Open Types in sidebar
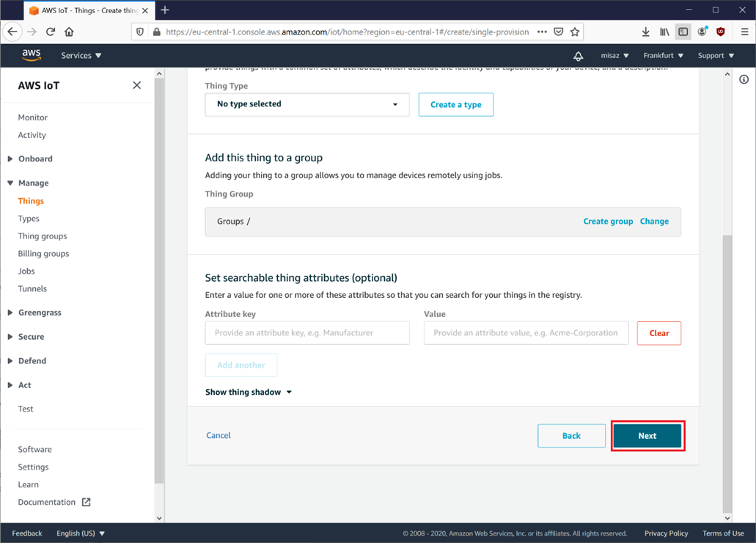The width and height of the screenshot is (756, 543). pyautogui.click(x=29, y=218)
